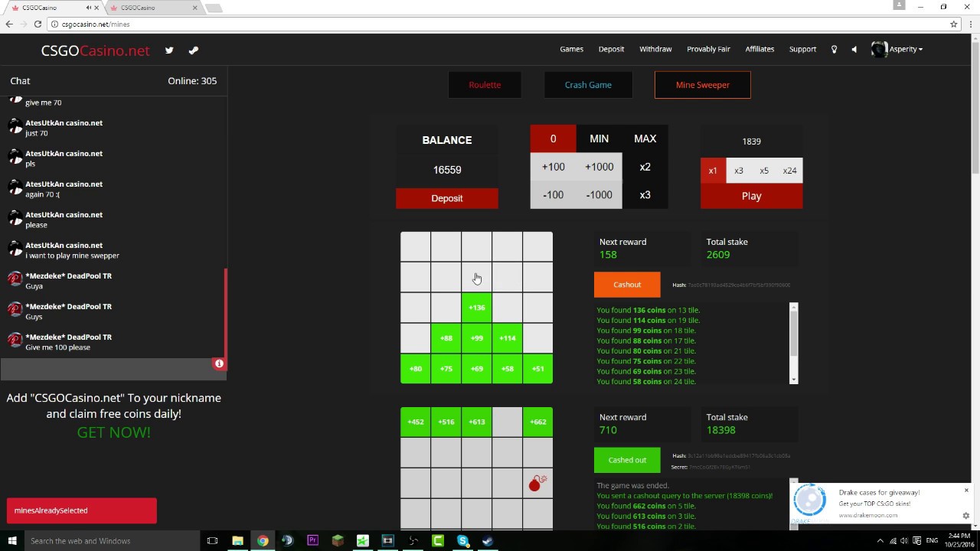Open the Support page
The image size is (980, 551).
pos(802,49)
